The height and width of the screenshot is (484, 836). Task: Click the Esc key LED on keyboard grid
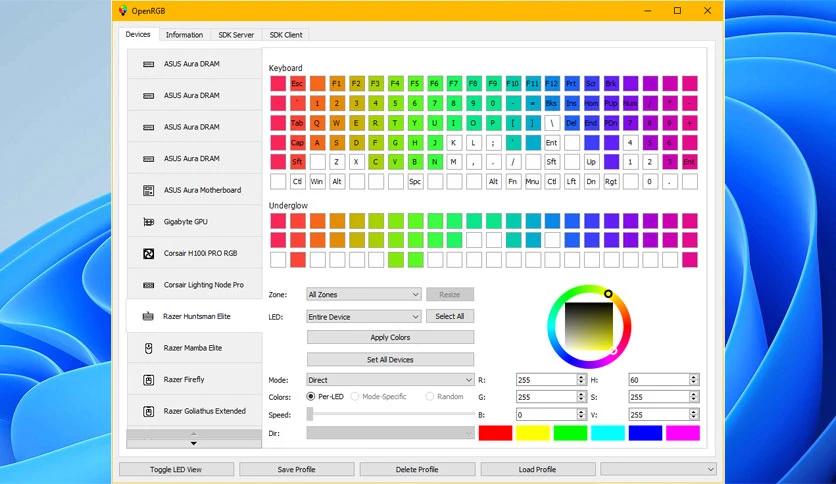tap(298, 84)
